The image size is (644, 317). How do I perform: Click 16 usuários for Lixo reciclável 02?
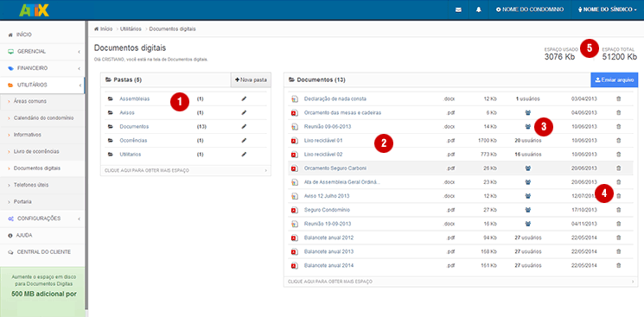[528, 155]
